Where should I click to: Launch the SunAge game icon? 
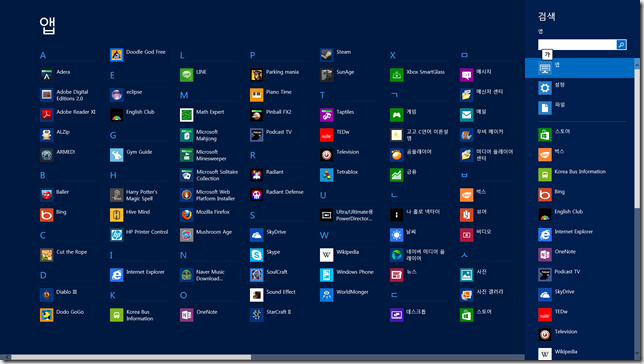(327, 75)
